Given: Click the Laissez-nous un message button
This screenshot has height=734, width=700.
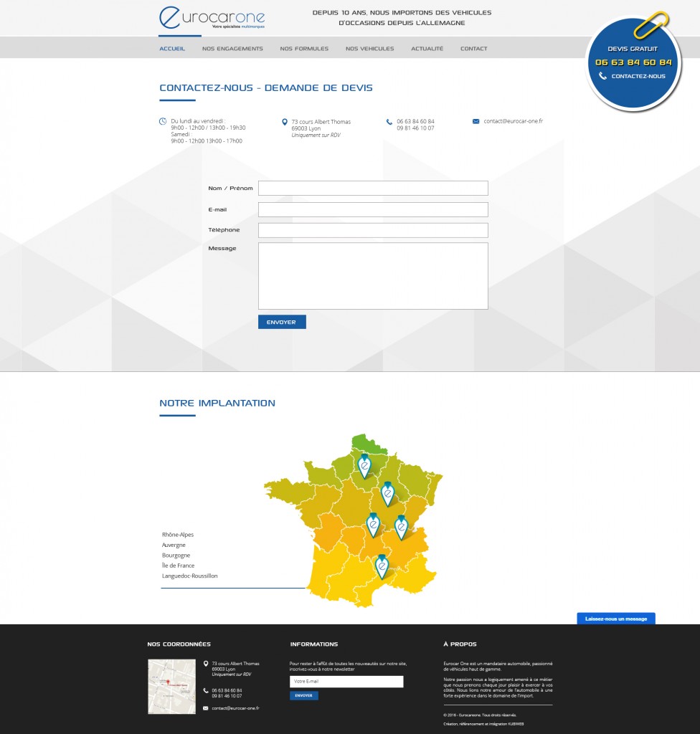Looking at the screenshot, I should [615, 619].
